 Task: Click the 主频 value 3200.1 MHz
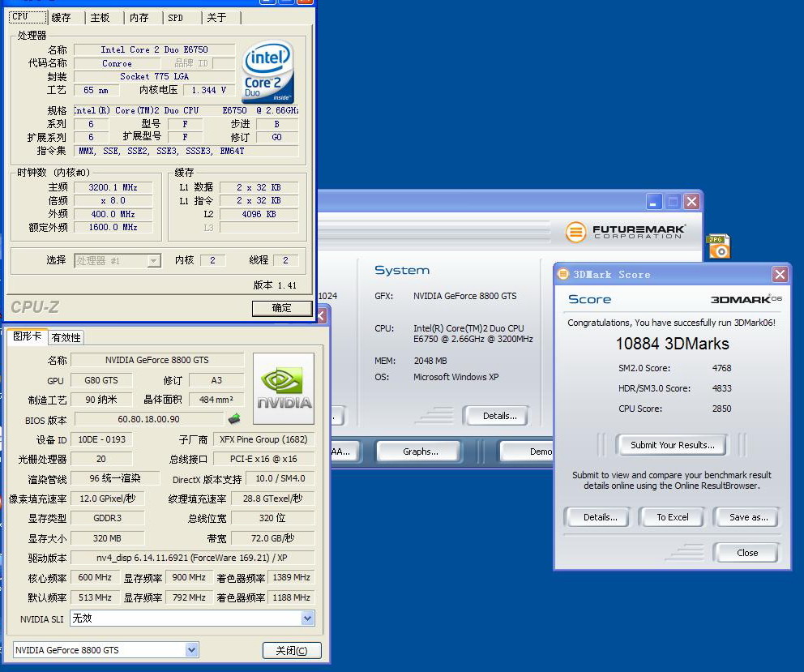pyautogui.click(x=113, y=187)
